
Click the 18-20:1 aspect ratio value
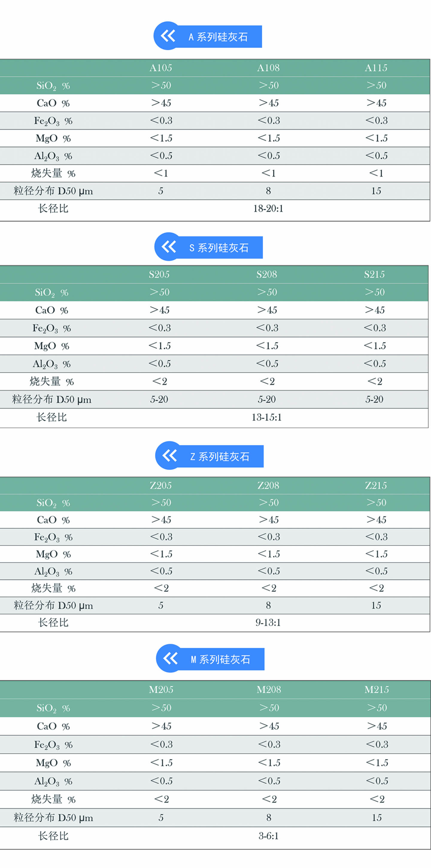point(268,209)
